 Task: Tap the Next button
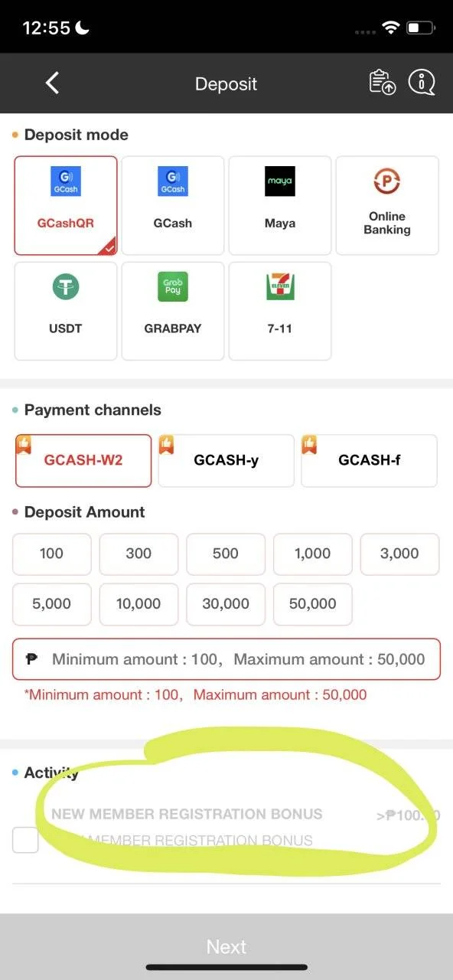point(226,946)
